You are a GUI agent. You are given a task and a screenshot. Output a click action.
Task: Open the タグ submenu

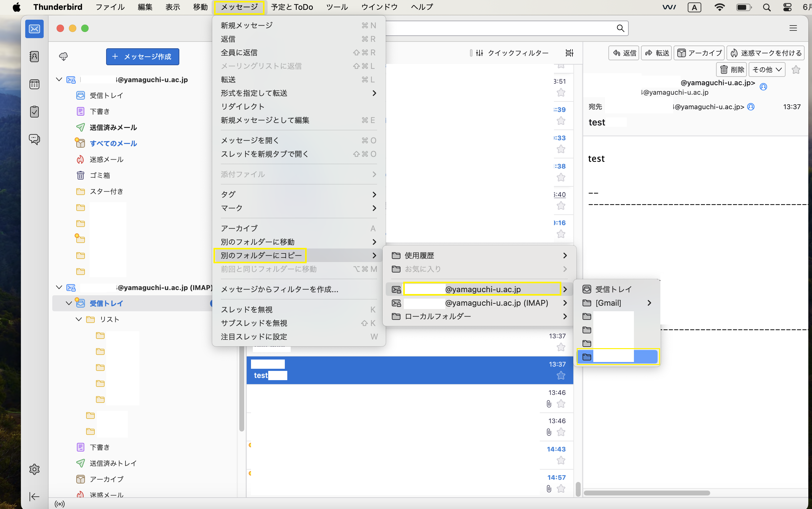coord(299,195)
